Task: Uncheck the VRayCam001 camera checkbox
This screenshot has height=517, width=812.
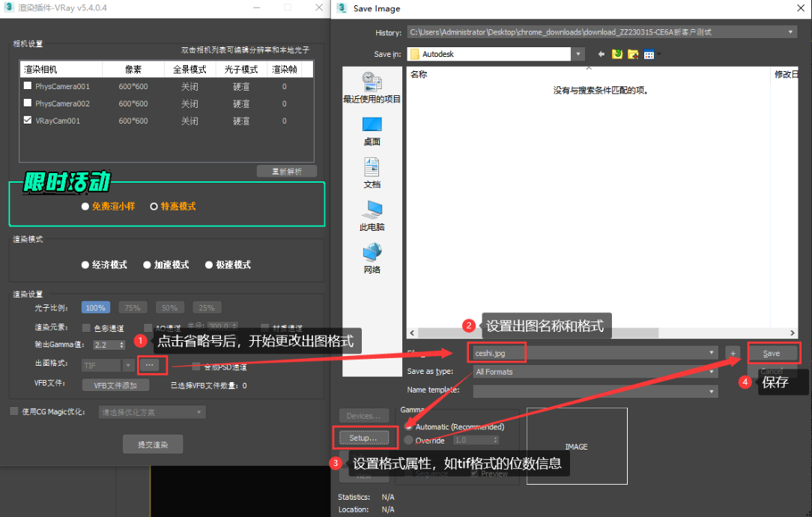Action: [28, 120]
